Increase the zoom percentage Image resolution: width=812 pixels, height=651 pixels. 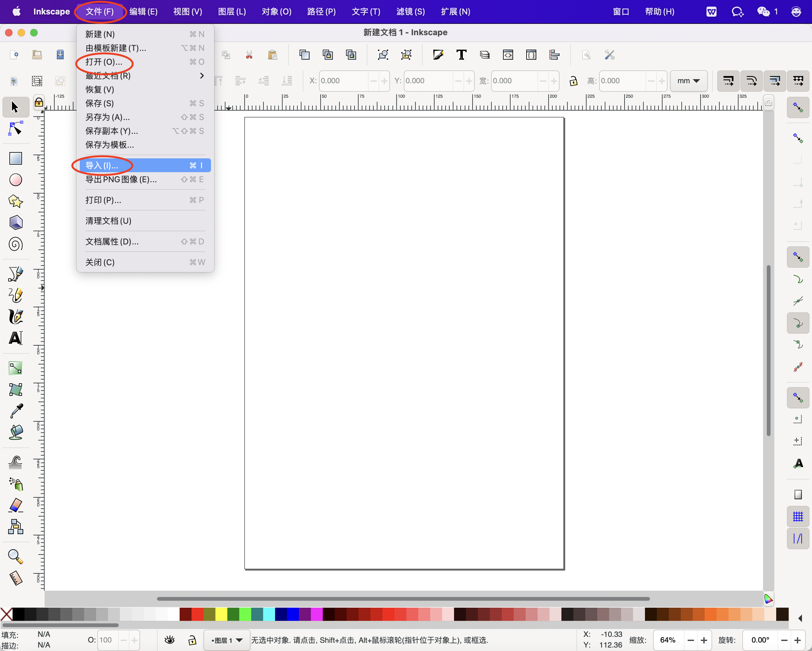click(704, 640)
